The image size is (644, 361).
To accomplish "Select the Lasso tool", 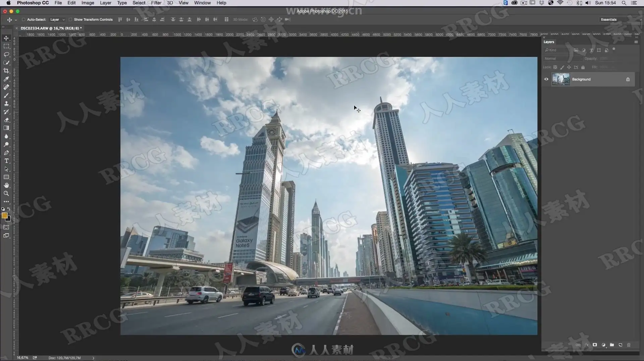I will pos(6,54).
